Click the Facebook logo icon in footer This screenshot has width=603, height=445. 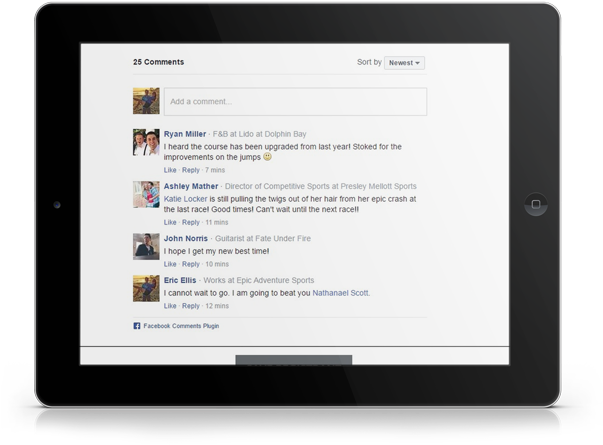[137, 326]
